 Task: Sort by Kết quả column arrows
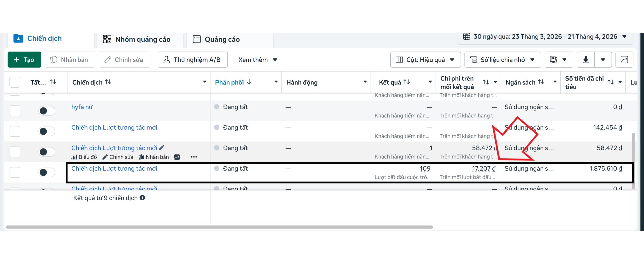coord(407,82)
